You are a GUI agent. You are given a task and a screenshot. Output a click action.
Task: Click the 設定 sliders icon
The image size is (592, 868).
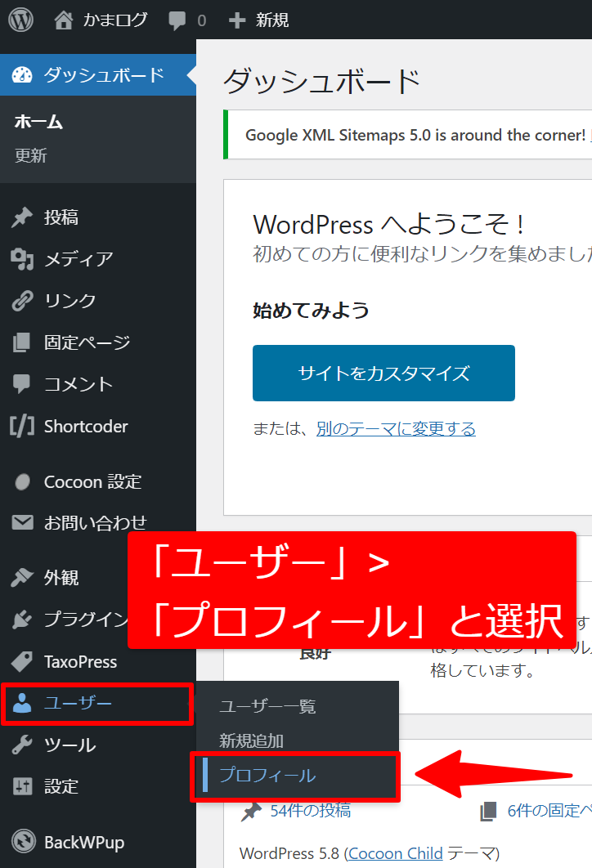22,786
